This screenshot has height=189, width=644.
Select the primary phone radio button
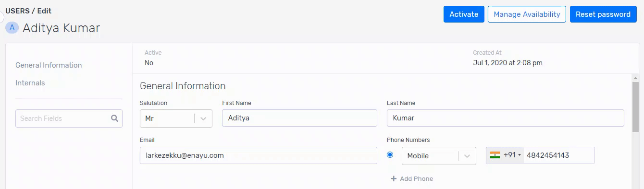(390, 154)
